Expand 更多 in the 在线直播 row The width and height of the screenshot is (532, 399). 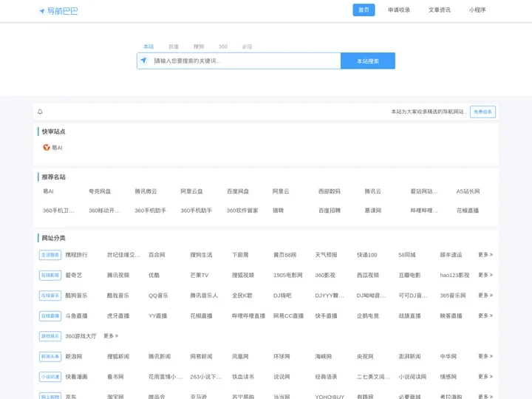click(x=485, y=316)
